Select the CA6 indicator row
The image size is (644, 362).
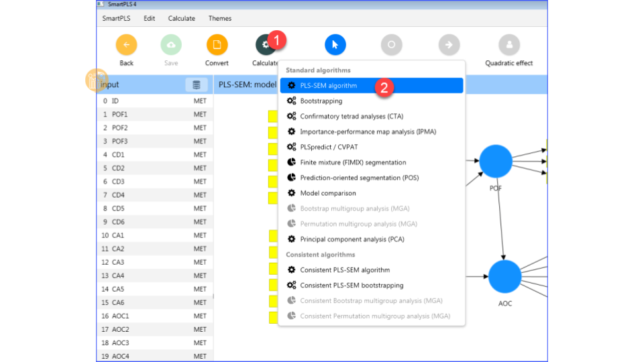point(155,302)
